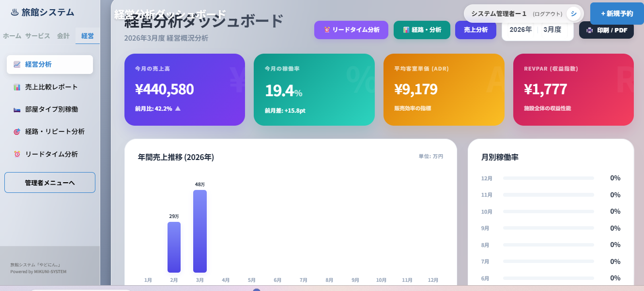Click the alarm icon on the purple リードタイム分析 button
This screenshot has width=644, height=291.
point(328,30)
